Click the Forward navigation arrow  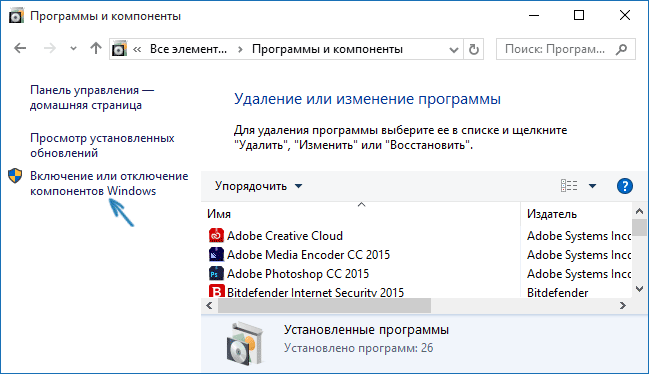[50, 49]
